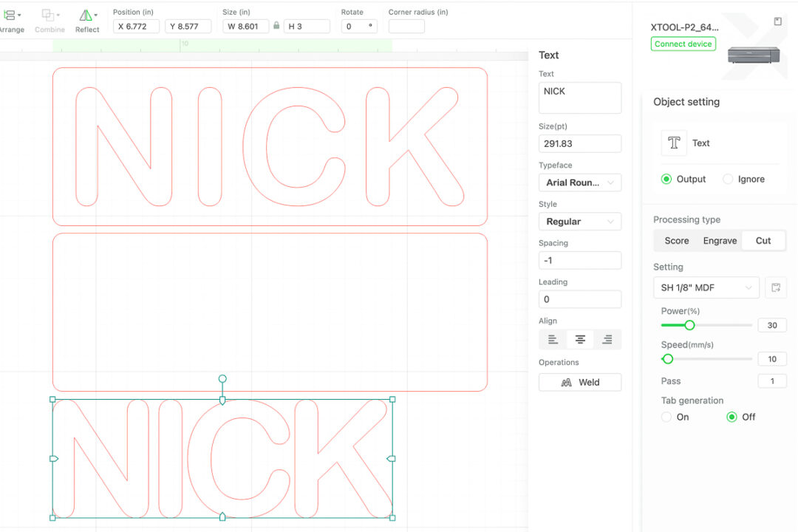798x532 pixels.
Task: Open the Style dropdown showing Regular
Action: click(x=580, y=222)
